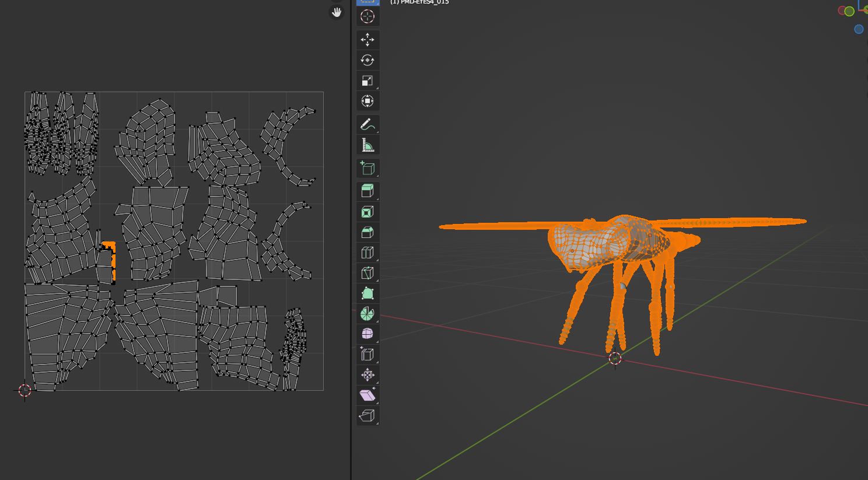Select the 3D Cursor tool

click(367, 16)
